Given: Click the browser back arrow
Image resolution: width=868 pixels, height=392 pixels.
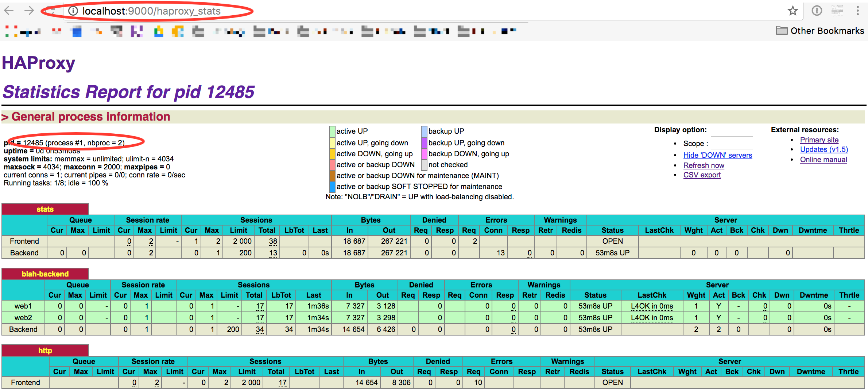Looking at the screenshot, I should point(9,11).
